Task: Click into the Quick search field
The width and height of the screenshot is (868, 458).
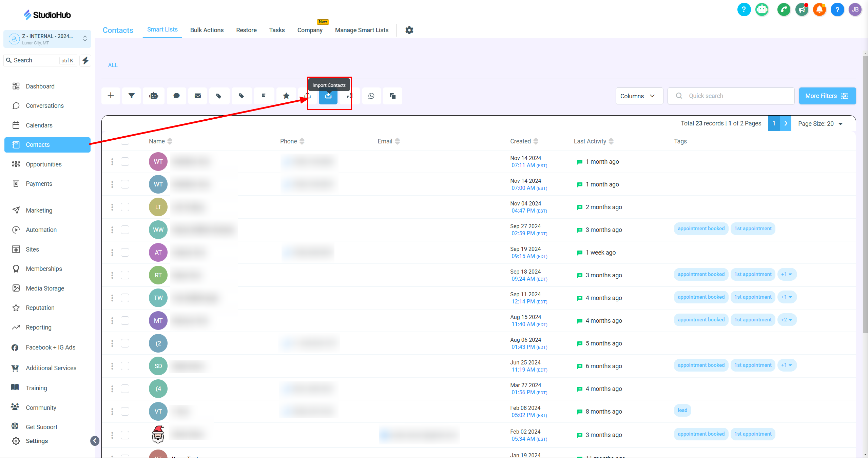Action: (736, 96)
